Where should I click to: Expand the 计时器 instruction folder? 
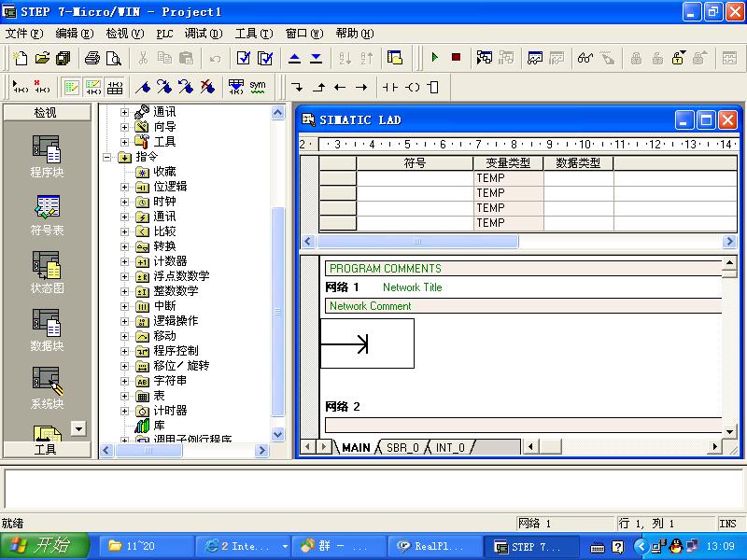[125, 411]
